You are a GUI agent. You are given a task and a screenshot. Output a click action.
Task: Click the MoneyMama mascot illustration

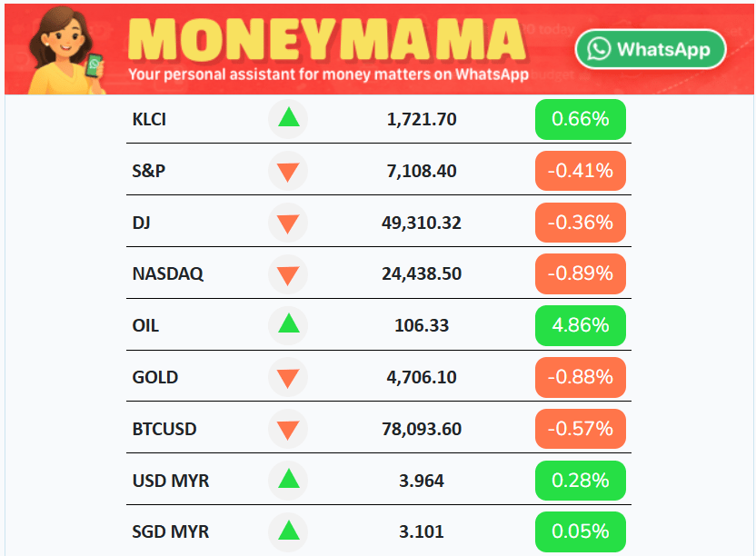[63, 49]
